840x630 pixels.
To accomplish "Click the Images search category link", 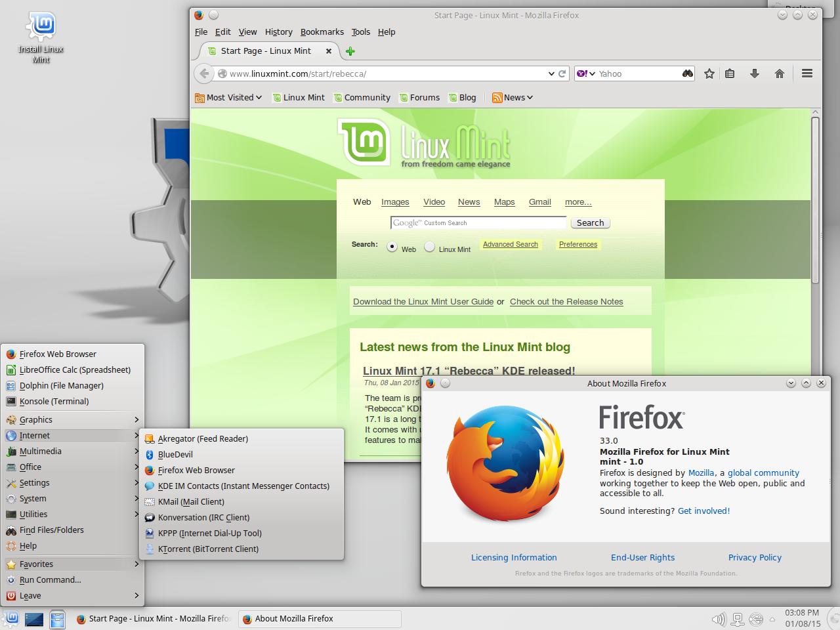I will [395, 202].
